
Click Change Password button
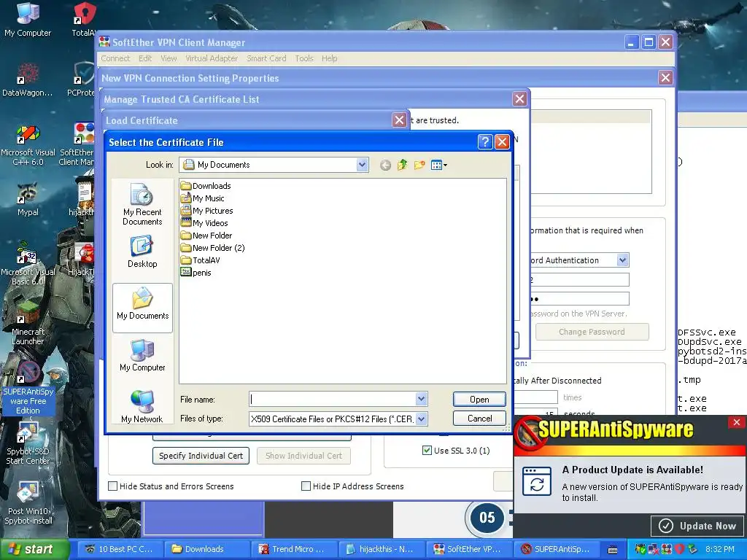click(x=592, y=332)
